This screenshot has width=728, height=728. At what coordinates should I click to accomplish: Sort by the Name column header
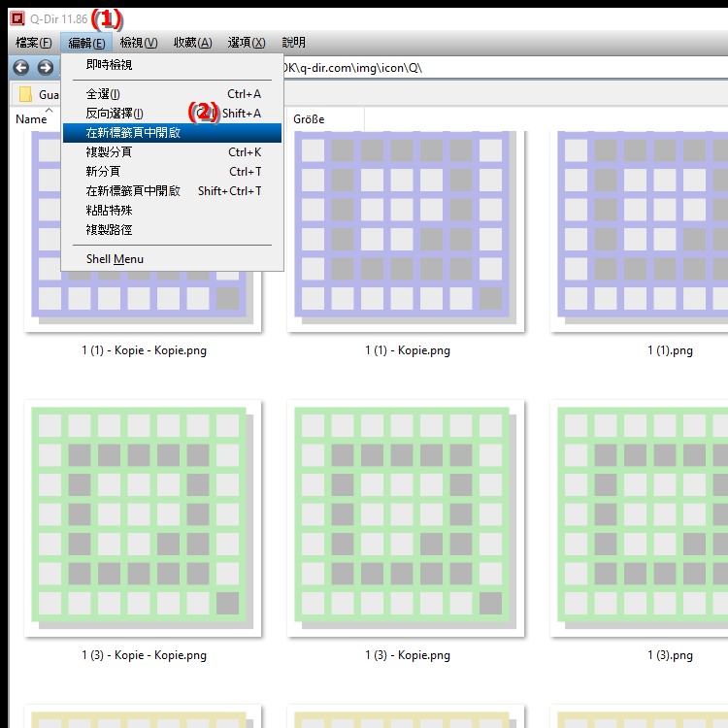pyautogui.click(x=32, y=119)
